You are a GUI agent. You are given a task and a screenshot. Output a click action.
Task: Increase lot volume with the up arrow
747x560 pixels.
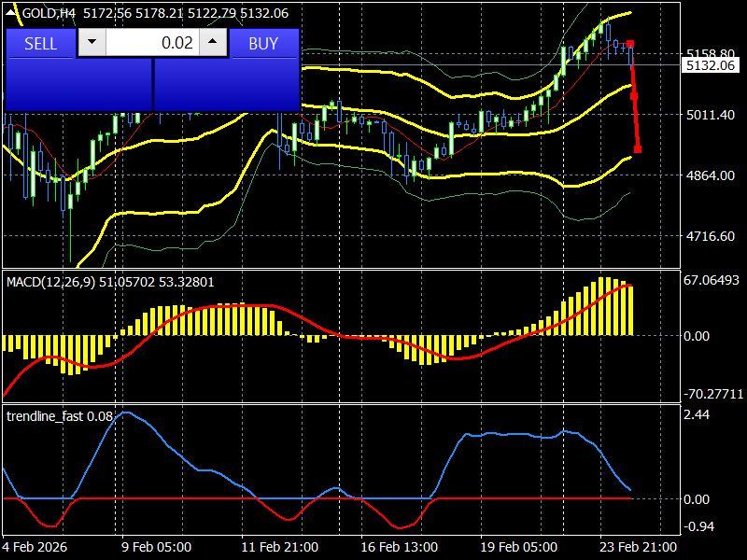tap(213, 42)
